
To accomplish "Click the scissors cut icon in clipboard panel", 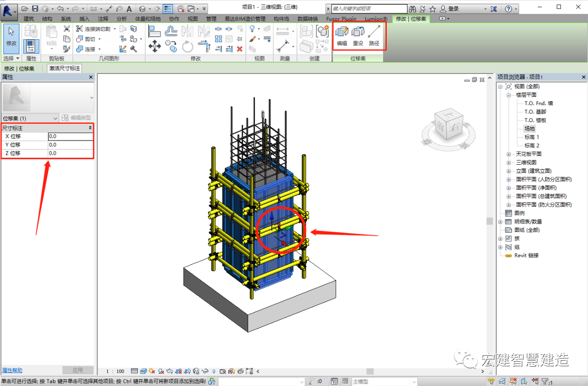I will pyautogui.click(x=67, y=29).
